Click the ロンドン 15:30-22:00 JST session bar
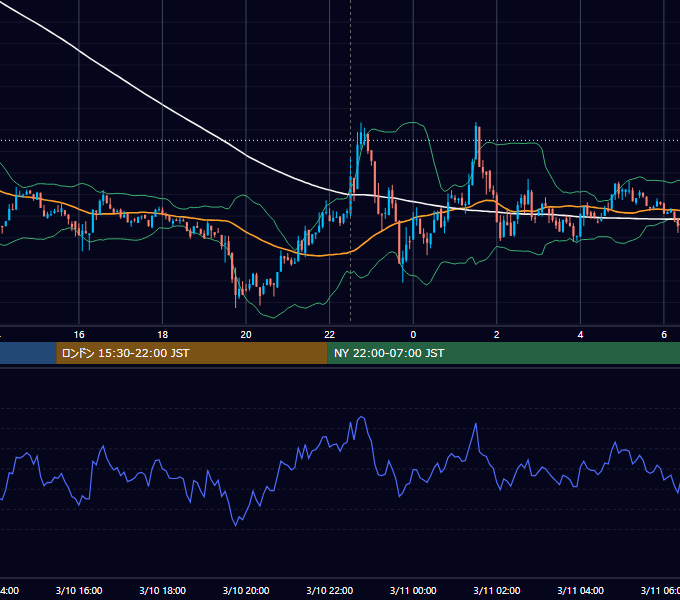This screenshot has height=600, width=680. [x=192, y=353]
